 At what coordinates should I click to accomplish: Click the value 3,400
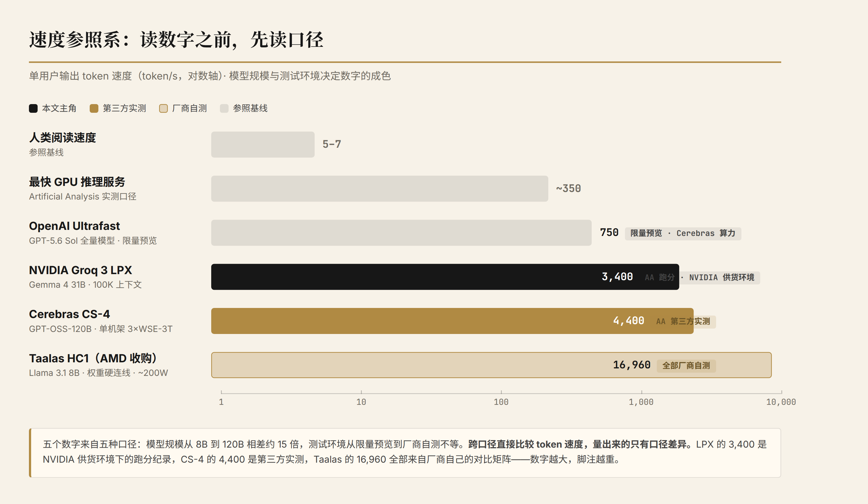pos(617,276)
